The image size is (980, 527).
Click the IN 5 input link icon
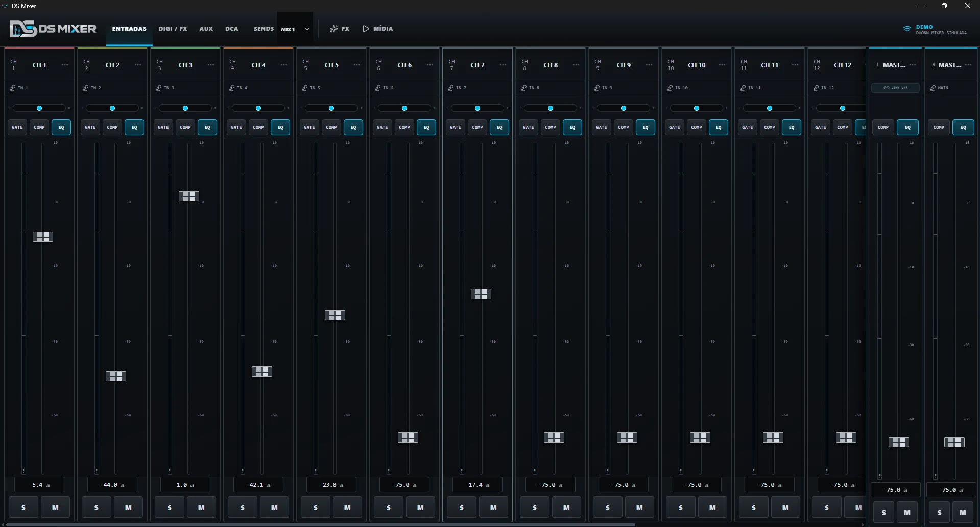click(x=305, y=88)
